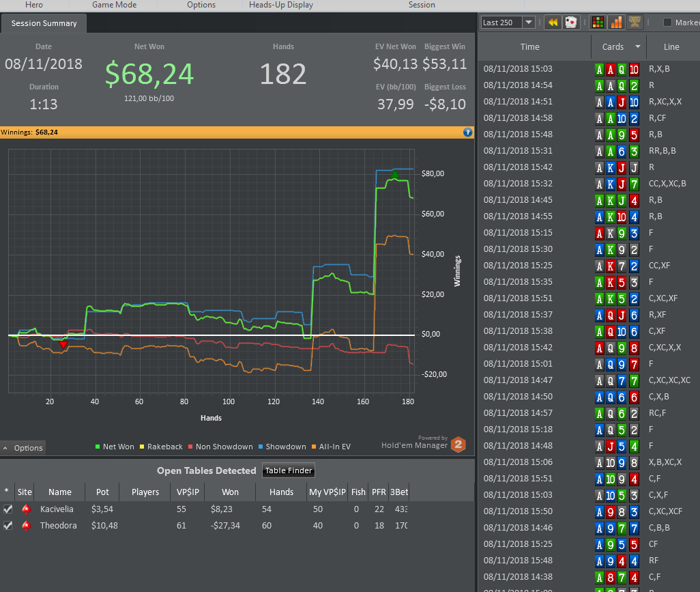Image resolution: width=700 pixels, height=592 pixels.
Task: Click the Hands count 182
Action: [x=283, y=74]
